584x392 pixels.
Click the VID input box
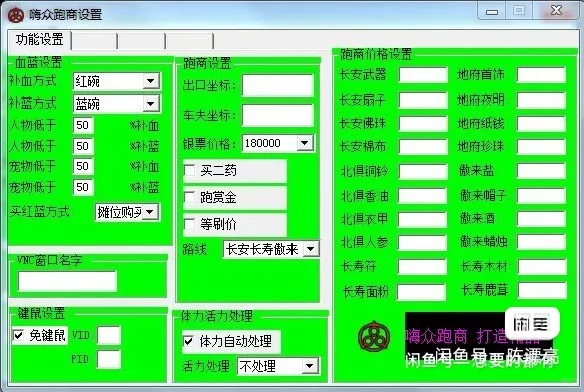pos(109,335)
